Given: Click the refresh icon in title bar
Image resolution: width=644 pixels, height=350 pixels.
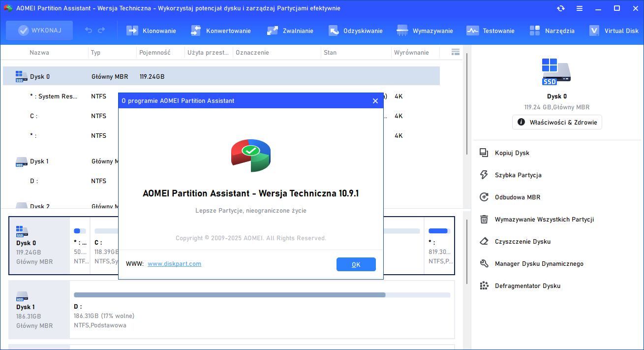Looking at the screenshot, I should point(560,8).
